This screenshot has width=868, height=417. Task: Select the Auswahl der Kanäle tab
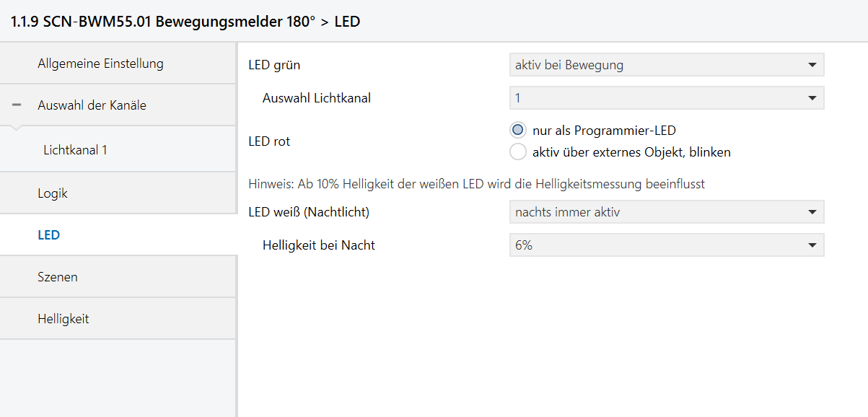click(x=92, y=105)
